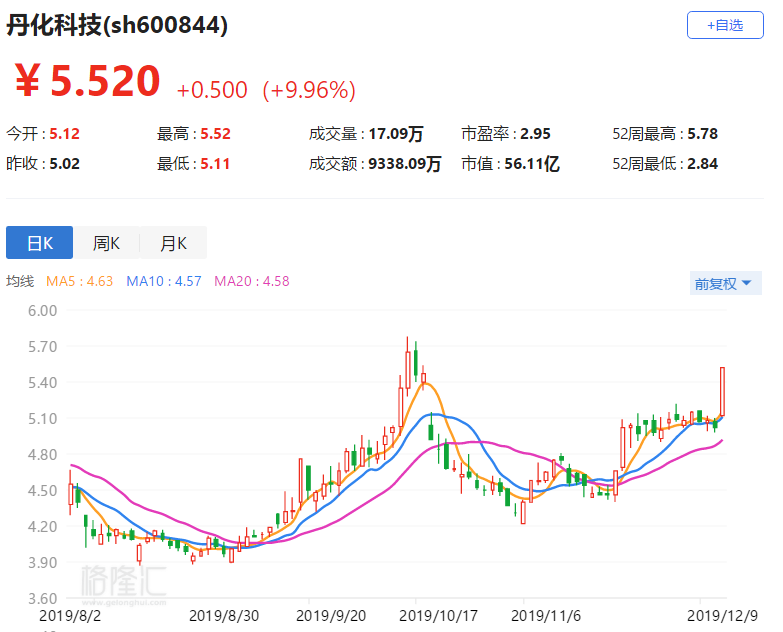
Task: Click the stock title 丹化科技(sh600844)
Action: pyautogui.click(x=117, y=25)
